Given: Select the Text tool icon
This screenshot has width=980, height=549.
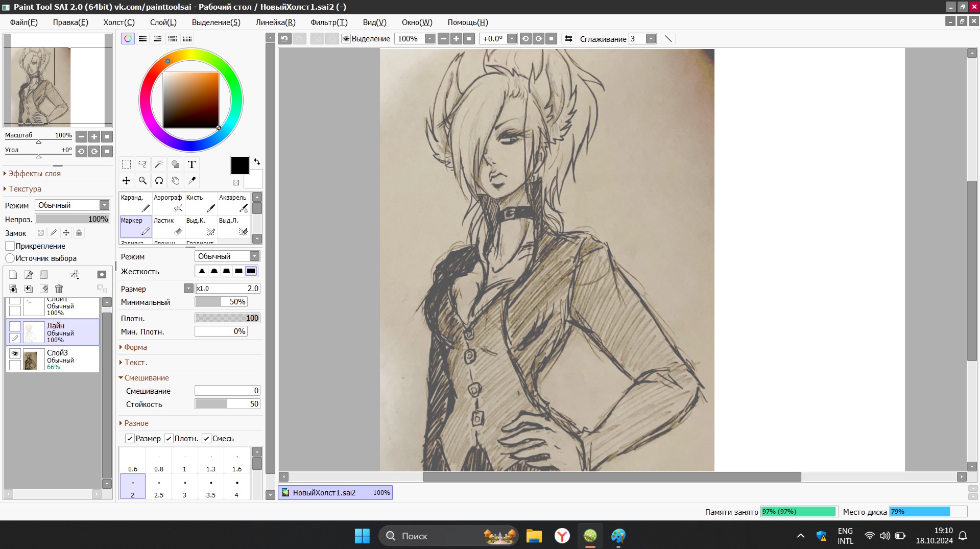Looking at the screenshot, I should (x=192, y=164).
